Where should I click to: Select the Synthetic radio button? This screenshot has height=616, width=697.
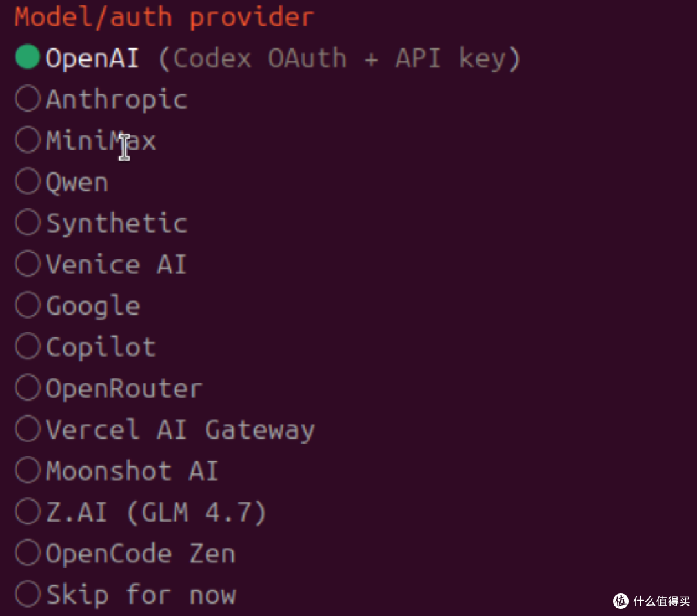click(x=28, y=222)
